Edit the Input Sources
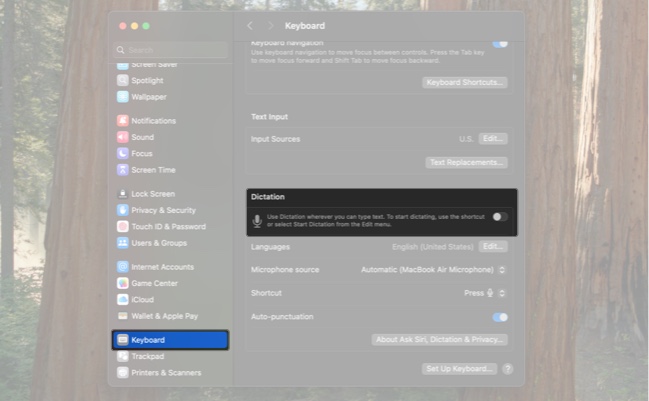The width and height of the screenshot is (649, 401). click(493, 139)
